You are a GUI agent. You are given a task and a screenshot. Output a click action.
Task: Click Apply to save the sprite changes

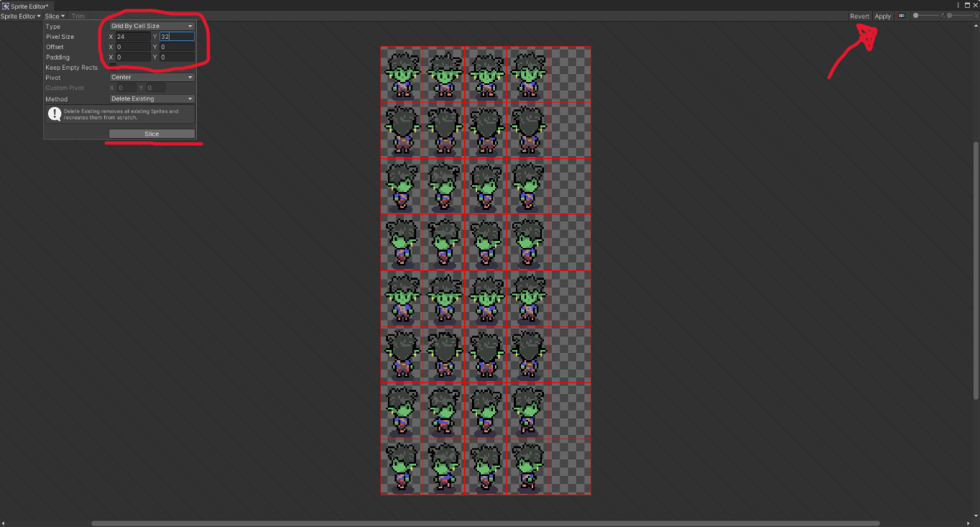(882, 16)
